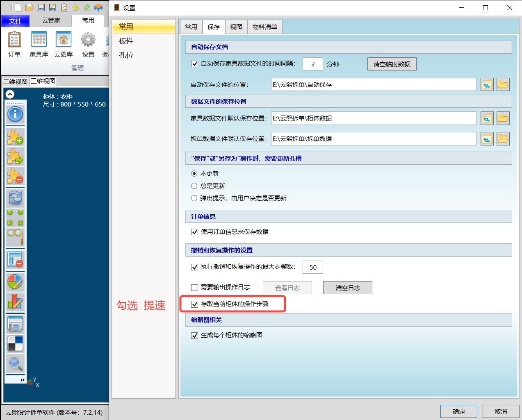Click the small clipboard icon in the quick toolbar
The height and width of the screenshot is (420, 522).
pos(64,7)
